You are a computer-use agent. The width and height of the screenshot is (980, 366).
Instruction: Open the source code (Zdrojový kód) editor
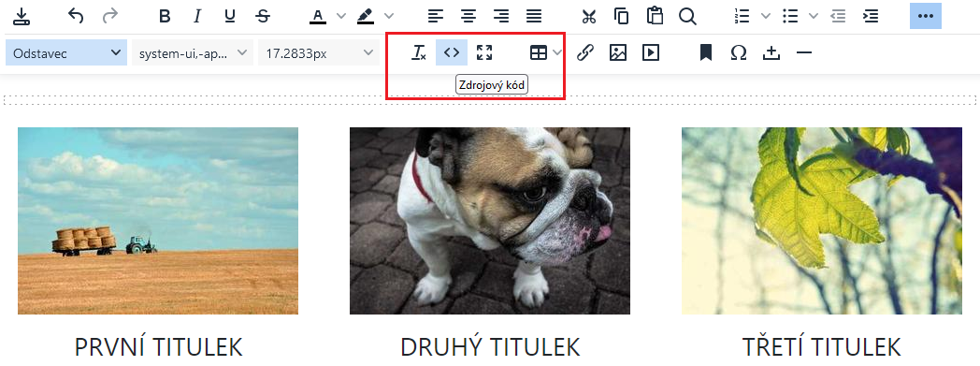coord(452,52)
